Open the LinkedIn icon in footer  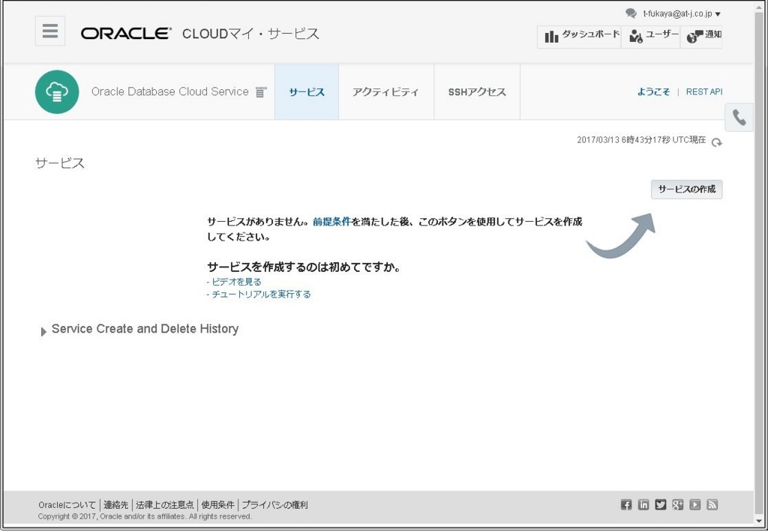[x=643, y=505]
